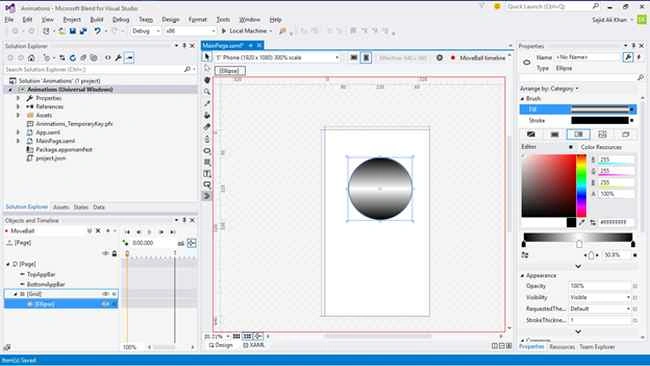Click middle gradient stop on gradient bar
This screenshot has height=366, width=650.
pos(579,245)
